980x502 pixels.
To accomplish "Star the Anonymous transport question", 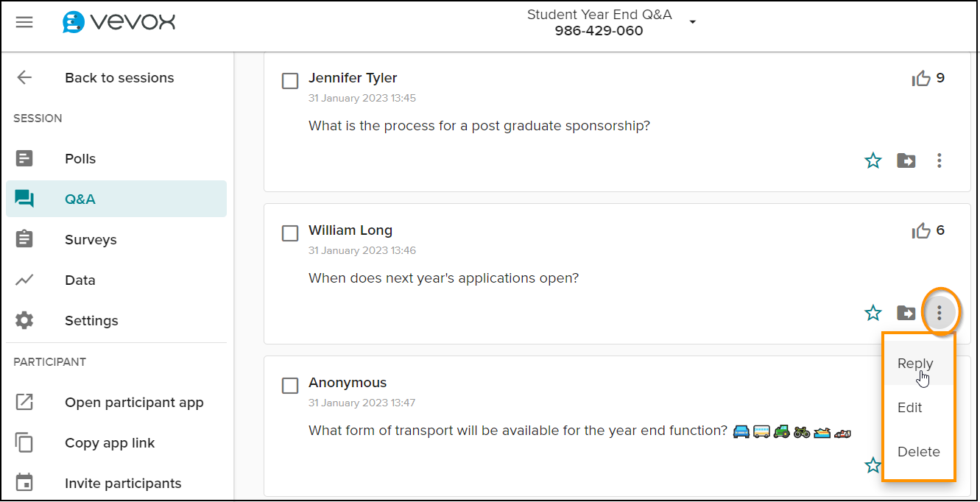I will pyautogui.click(x=873, y=465).
